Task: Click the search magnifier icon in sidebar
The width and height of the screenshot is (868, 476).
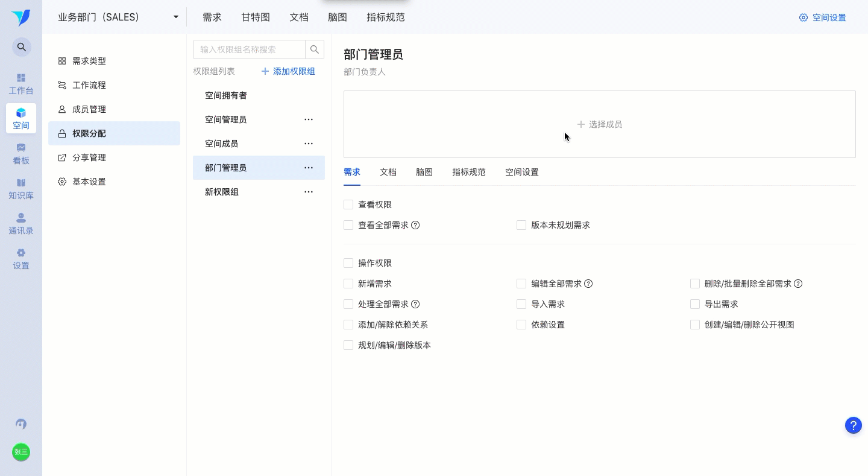Action: [x=21, y=46]
